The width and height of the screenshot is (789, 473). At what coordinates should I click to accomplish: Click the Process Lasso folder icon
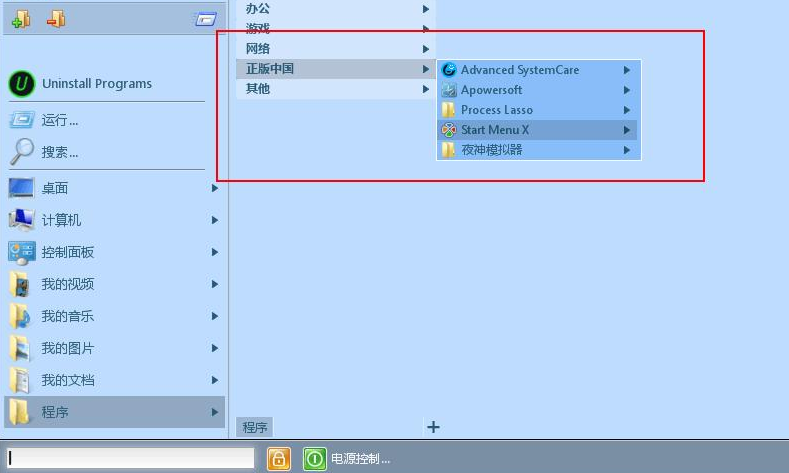coord(448,110)
